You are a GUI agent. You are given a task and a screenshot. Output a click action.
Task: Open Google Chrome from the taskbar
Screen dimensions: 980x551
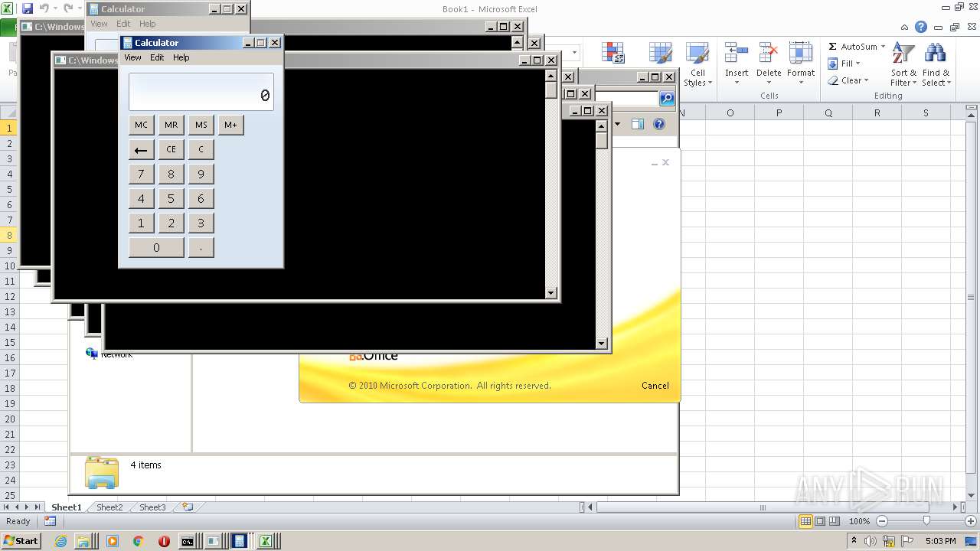coord(139,541)
